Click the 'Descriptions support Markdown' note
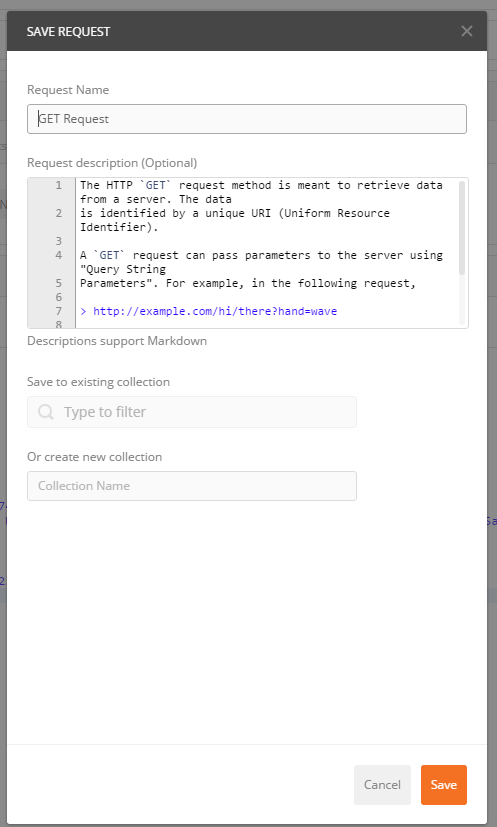Image resolution: width=497 pixels, height=827 pixels. 117,341
